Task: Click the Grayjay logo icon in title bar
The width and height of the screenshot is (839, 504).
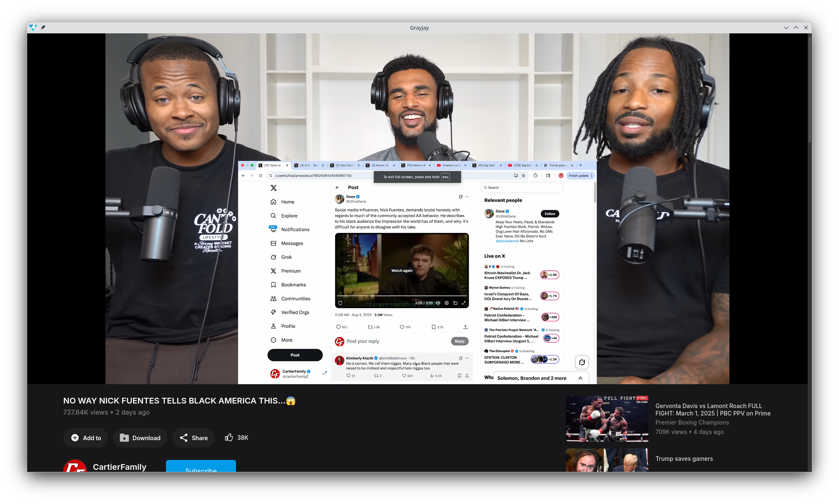Action: click(x=33, y=28)
